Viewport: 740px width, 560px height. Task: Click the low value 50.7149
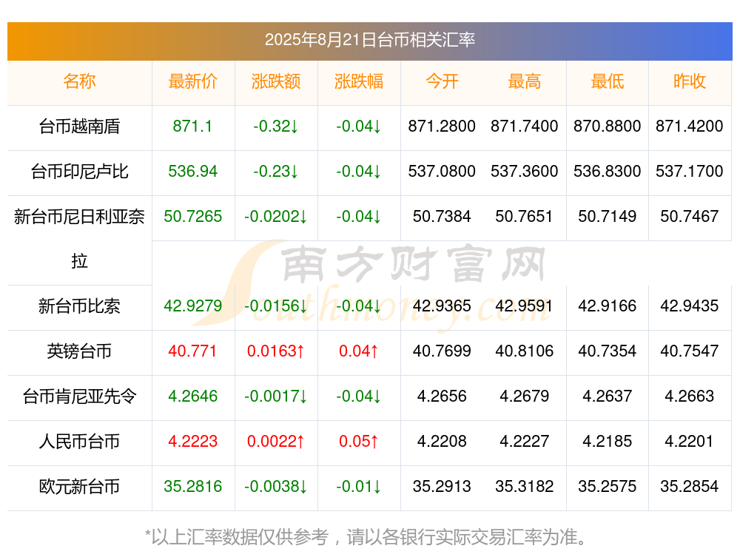click(x=608, y=217)
